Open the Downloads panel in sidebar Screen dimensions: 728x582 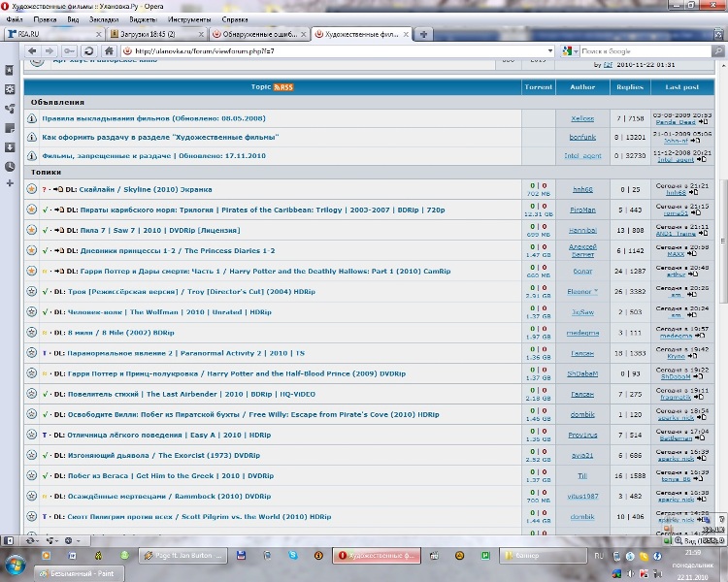[9, 146]
